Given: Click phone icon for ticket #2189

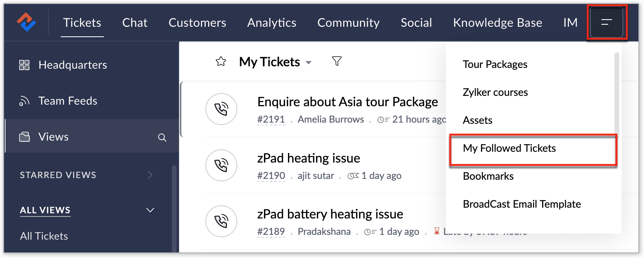Looking at the screenshot, I should pyautogui.click(x=221, y=221).
